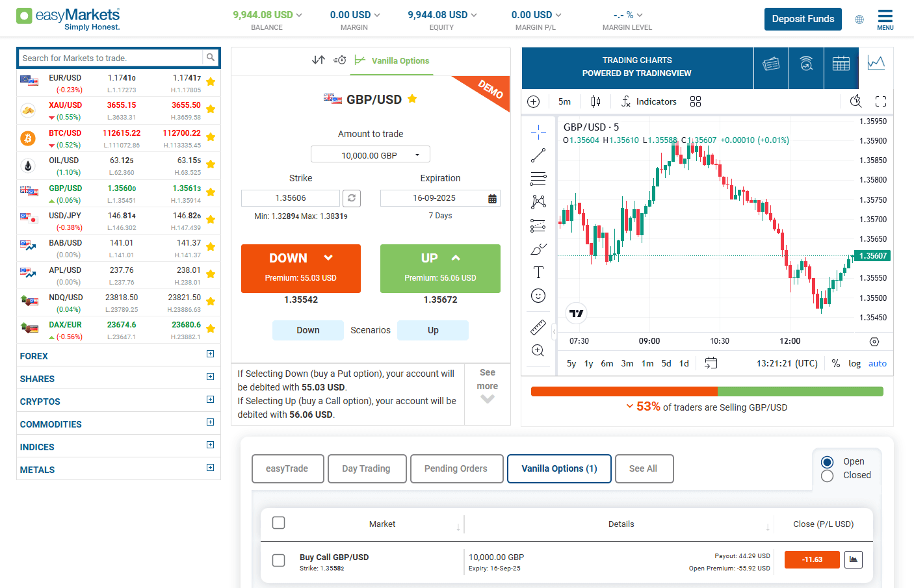Screen dimensions: 914x588
Task: Open the economic calendar icon in chart header
Action: coord(841,64)
